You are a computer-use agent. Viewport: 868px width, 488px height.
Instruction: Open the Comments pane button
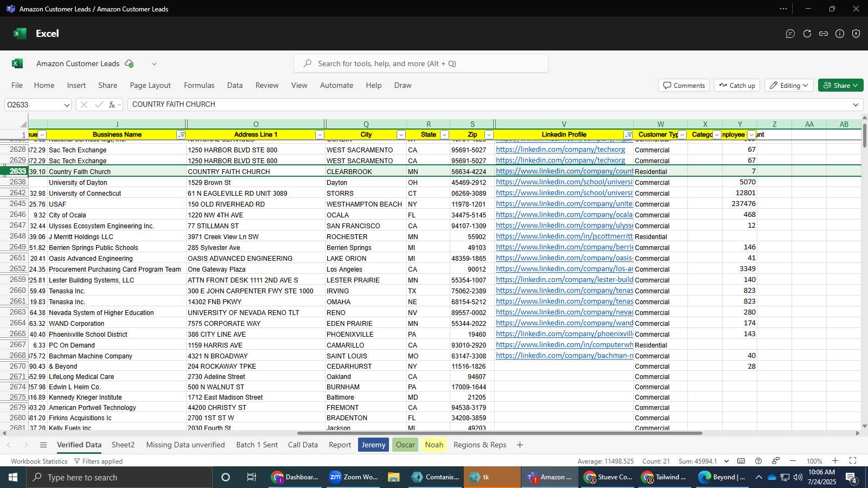click(x=684, y=85)
